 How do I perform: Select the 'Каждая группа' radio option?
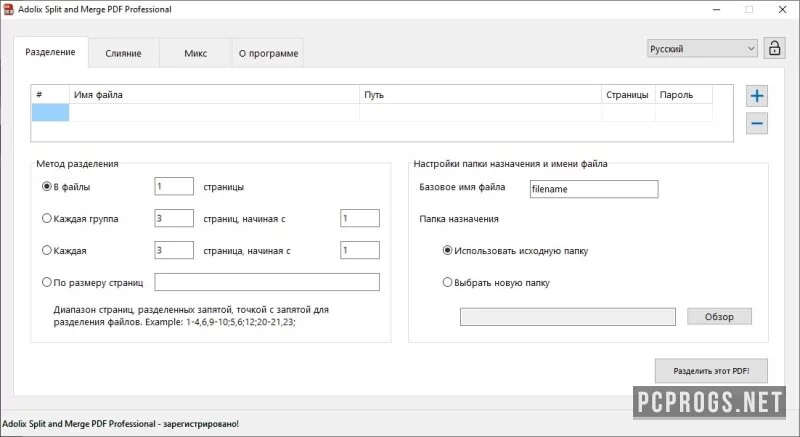click(46, 218)
